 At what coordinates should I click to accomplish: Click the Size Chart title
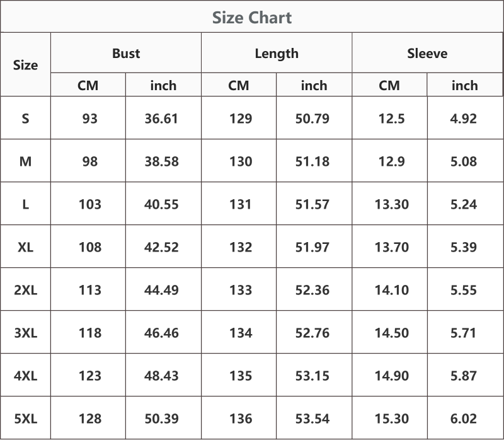[x=252, y=18]
